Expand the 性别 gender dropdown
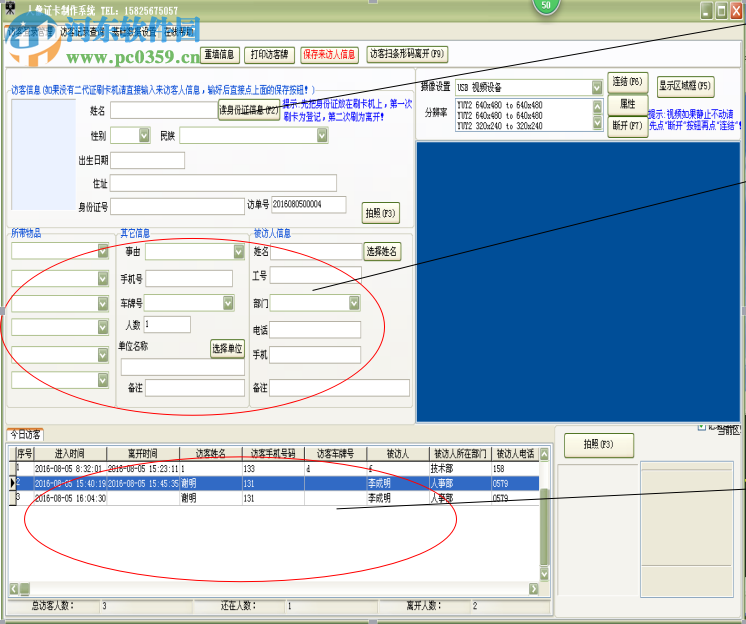 pos(143,135)
